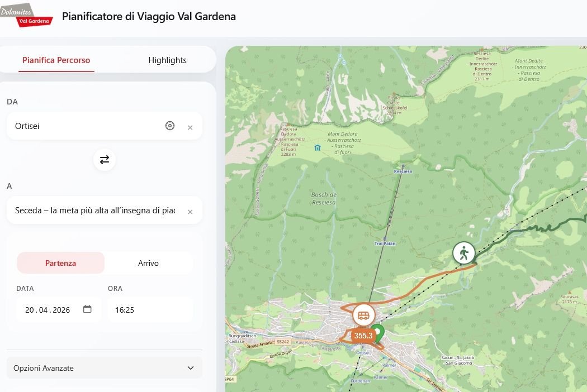This screenshot has height=392, width=587.
Task: Click the orange 355.3 route label
Action: [363, 336]
